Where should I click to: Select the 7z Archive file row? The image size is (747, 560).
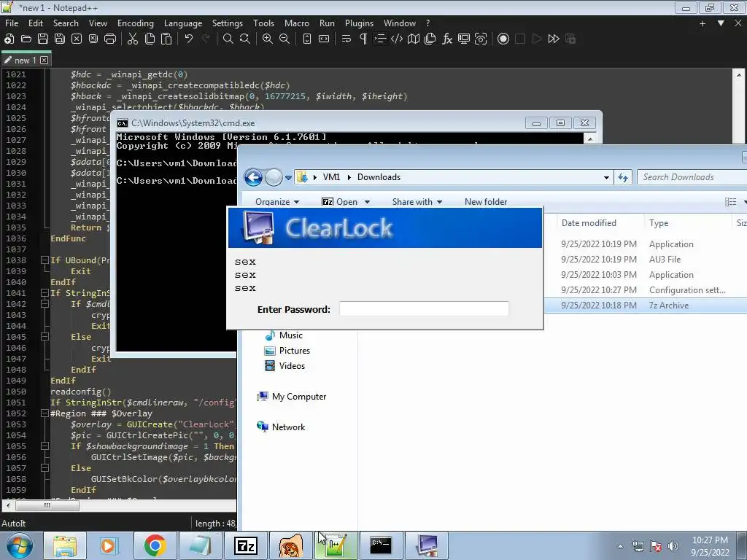[x=646, y=306]
